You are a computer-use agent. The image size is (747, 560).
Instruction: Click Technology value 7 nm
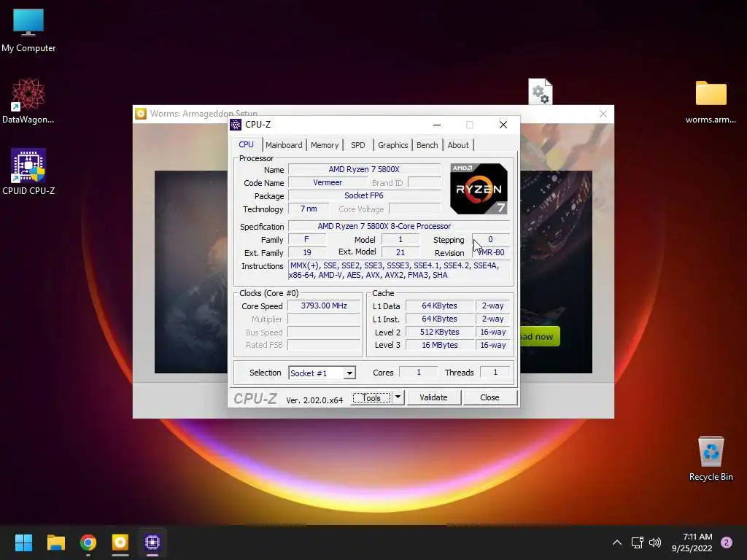click(309, 209)
